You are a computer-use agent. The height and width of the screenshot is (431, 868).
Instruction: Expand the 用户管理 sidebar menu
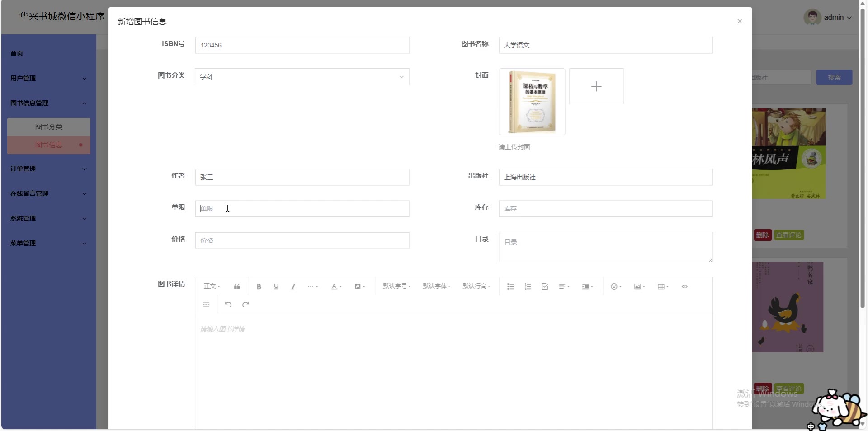coord(48,78)
